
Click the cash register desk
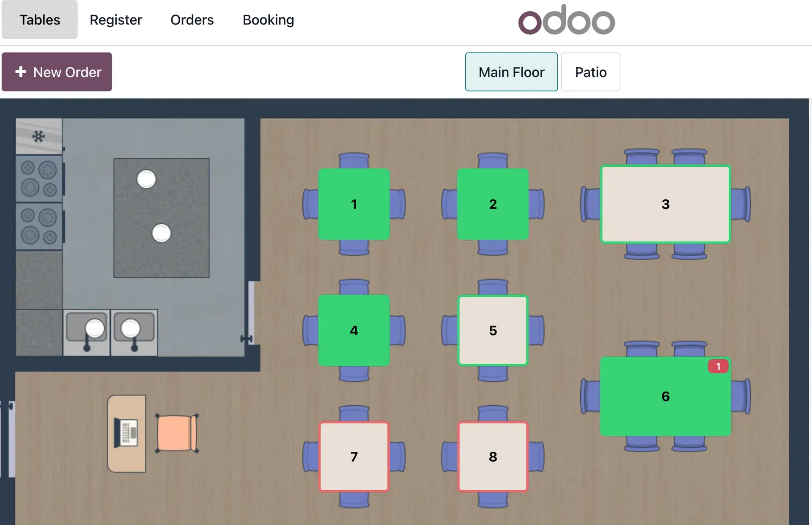(x=126, y=433)
